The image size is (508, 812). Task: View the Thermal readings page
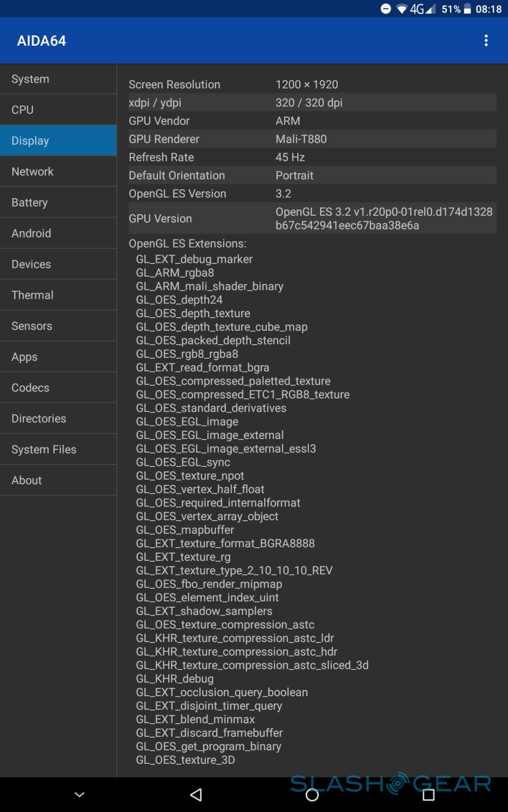tap(58, 295)
